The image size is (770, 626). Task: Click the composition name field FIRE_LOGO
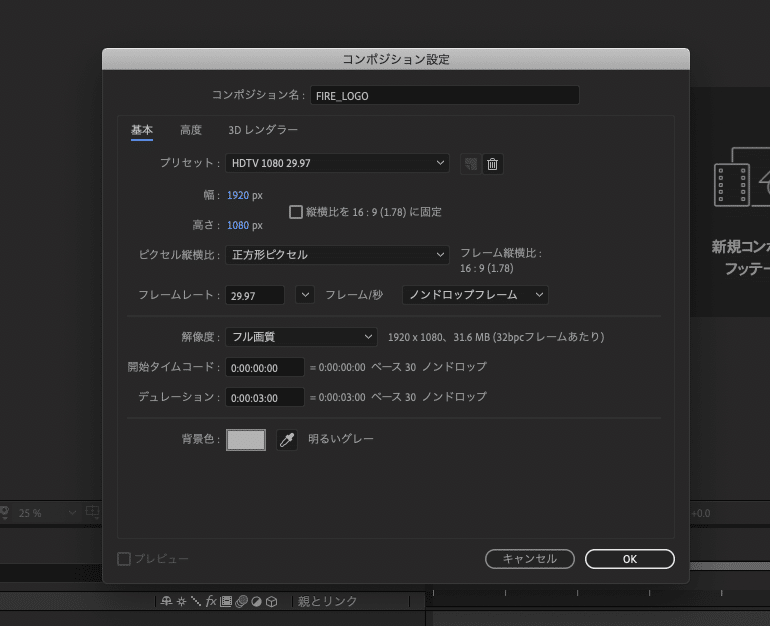[444, 95]
